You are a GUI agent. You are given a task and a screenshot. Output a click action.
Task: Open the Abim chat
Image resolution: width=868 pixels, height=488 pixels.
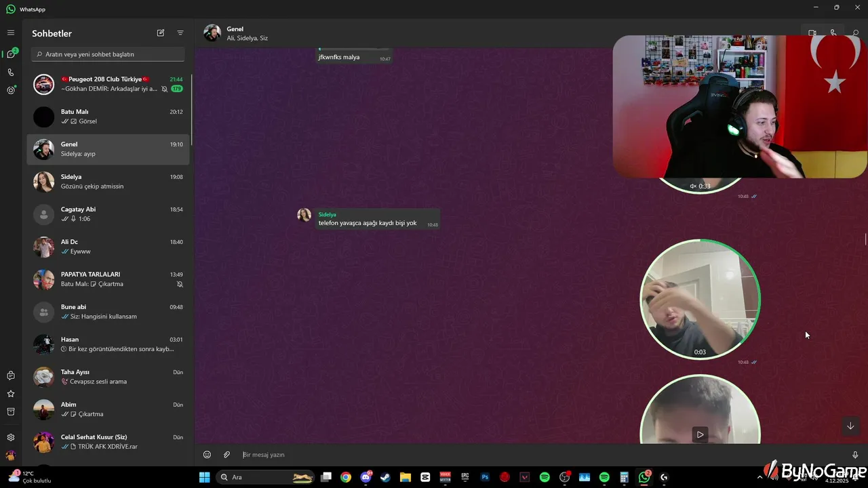pos(108,409)
